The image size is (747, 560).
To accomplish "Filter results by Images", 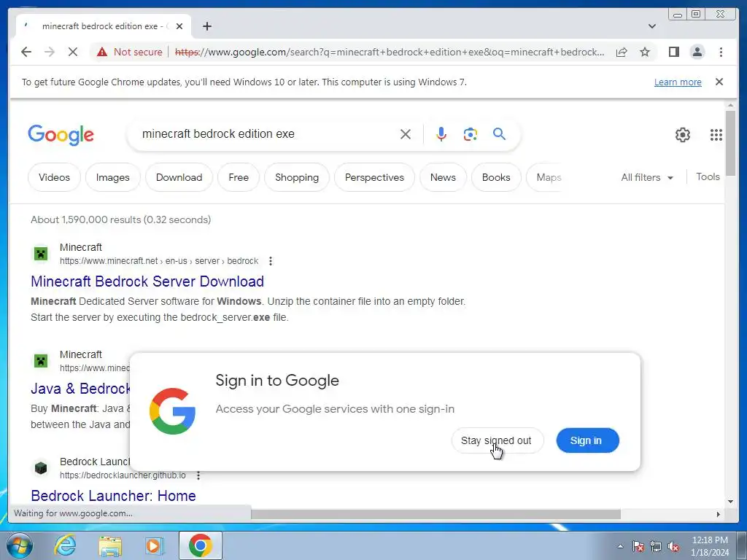I will (113, 177).
